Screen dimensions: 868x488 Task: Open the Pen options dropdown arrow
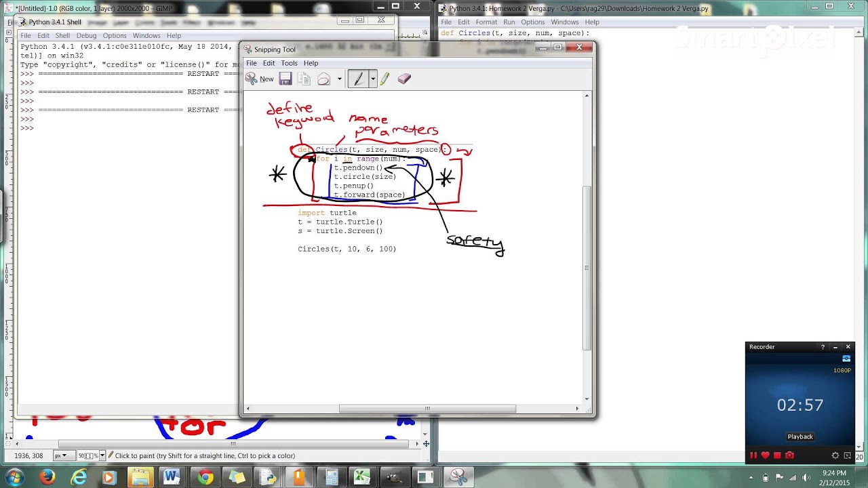pos(372,79)
